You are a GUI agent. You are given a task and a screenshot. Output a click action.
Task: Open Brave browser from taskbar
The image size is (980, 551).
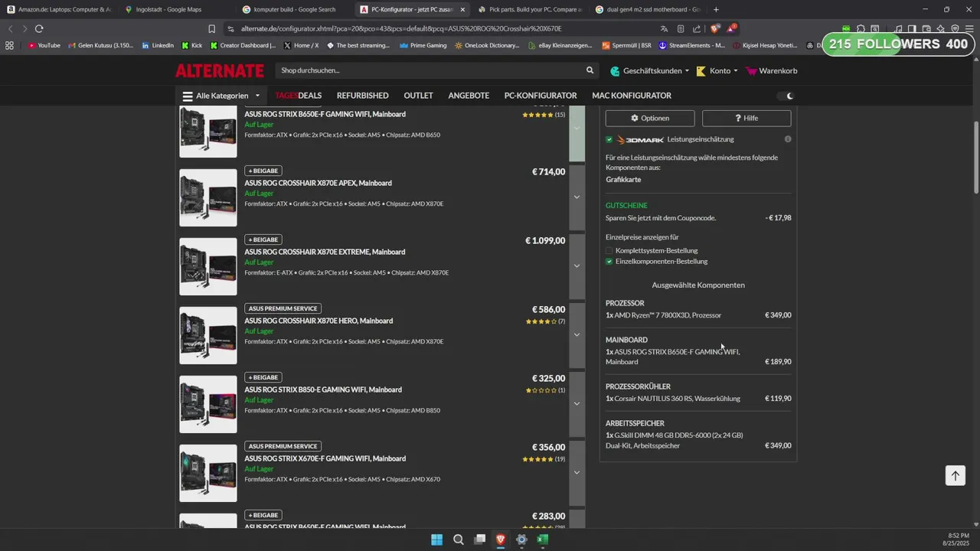[501, 540]
